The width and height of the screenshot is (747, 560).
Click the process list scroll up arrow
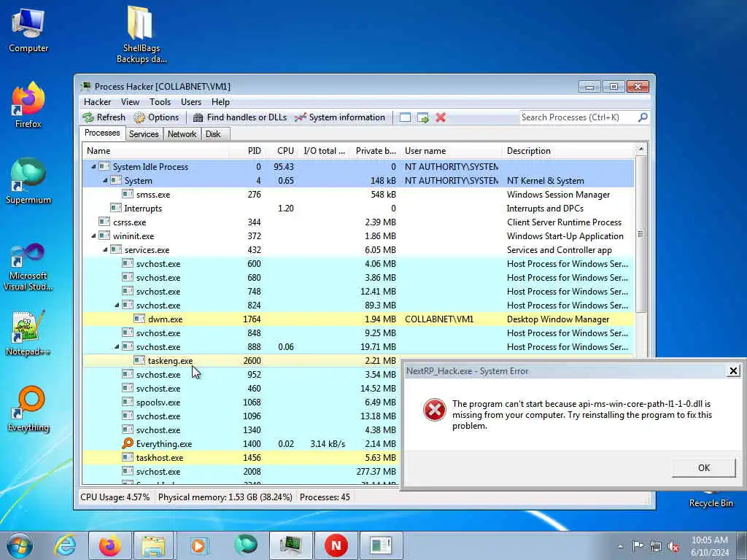pos(640,149)
